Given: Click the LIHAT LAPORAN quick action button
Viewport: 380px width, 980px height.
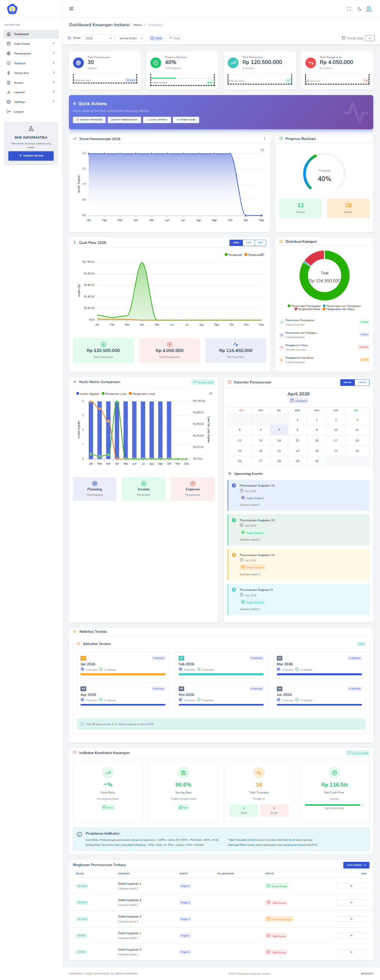Looking at the screenshot, I should coord(157,120).
